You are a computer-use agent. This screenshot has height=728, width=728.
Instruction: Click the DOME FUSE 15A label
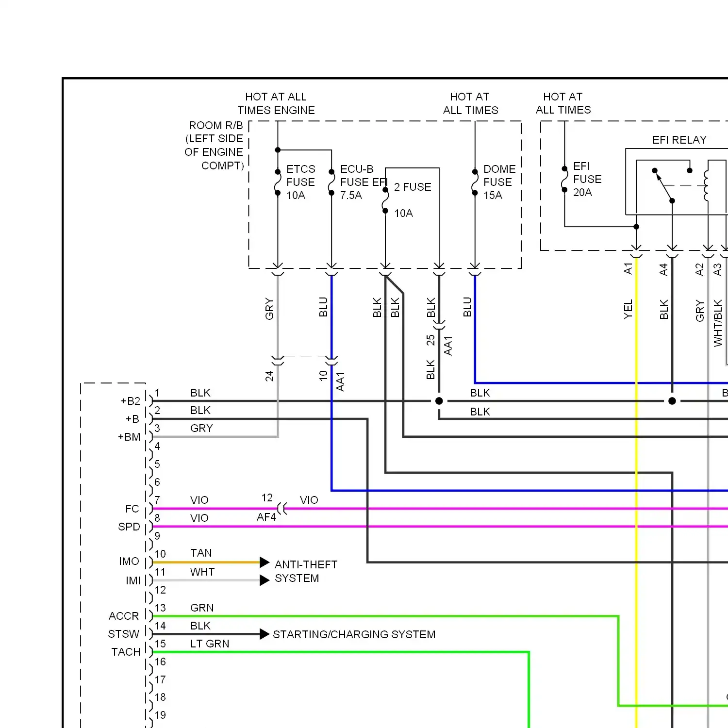499,182
